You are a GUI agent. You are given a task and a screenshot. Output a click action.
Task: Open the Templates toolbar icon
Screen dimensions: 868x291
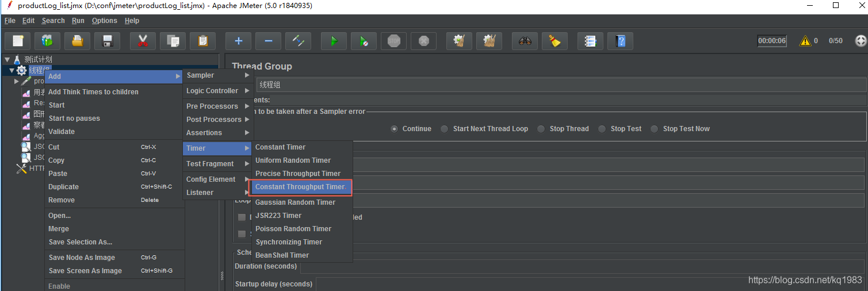point(48,41)
